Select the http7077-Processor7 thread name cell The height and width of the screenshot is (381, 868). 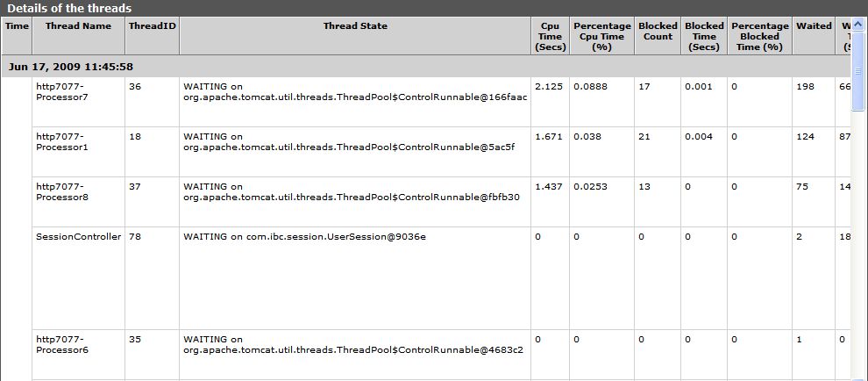(78, 102)
